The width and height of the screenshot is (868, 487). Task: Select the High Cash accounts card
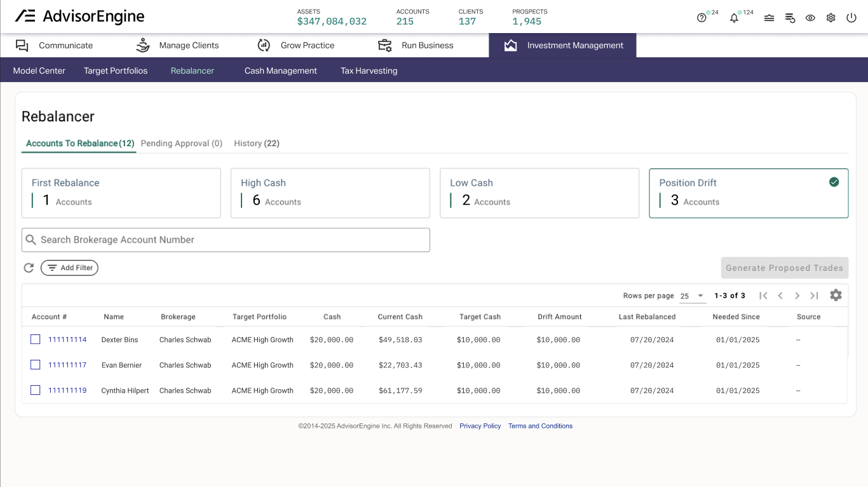330,193
